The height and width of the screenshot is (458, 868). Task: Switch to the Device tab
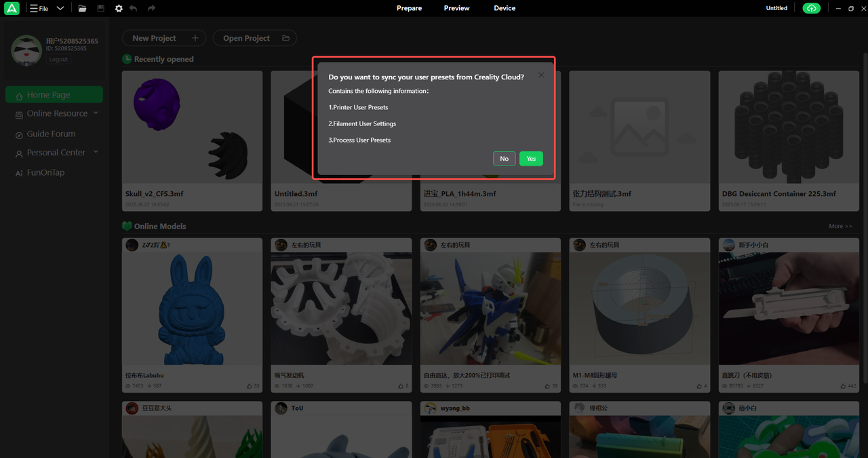point(505,8)
